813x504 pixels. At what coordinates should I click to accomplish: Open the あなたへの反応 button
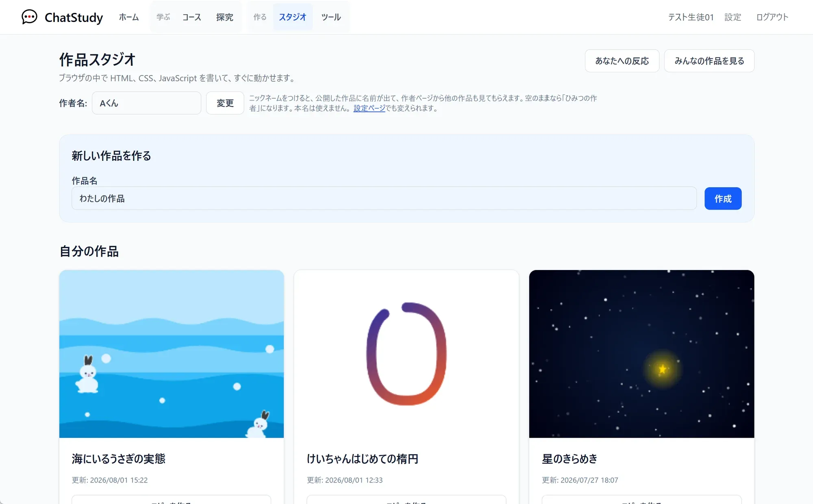[622, 61]
